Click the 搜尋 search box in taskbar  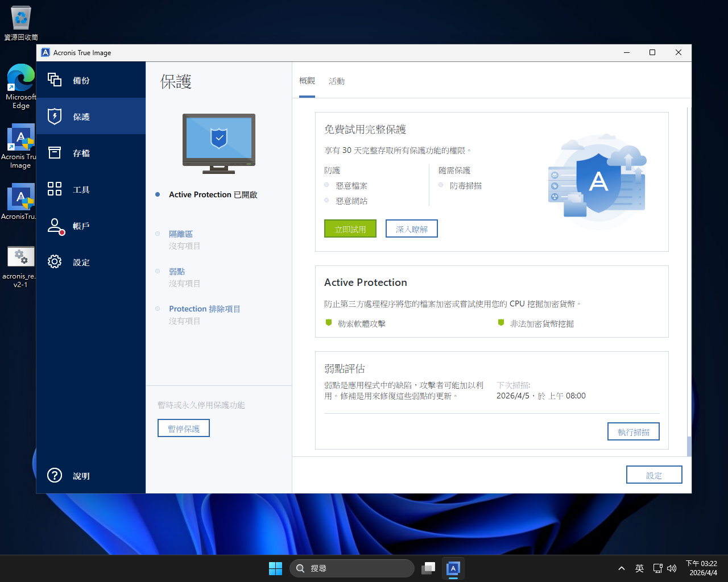[x=352, y=568]
